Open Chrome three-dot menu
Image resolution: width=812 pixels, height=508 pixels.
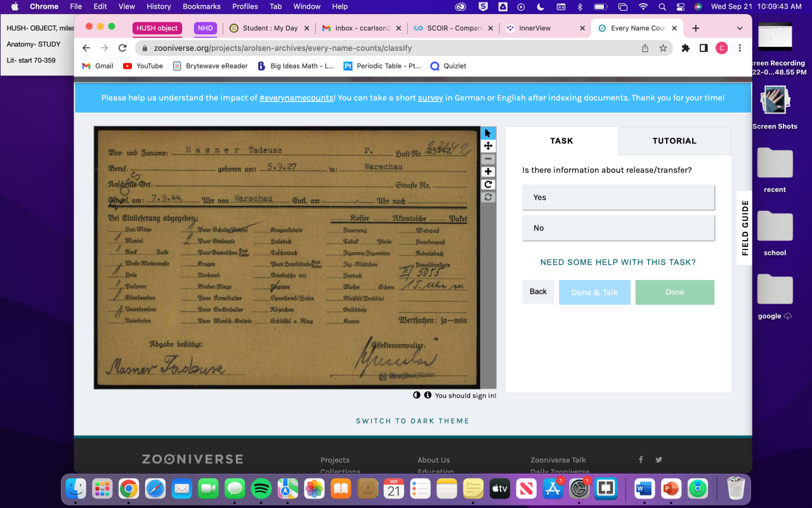click(740, 48)
